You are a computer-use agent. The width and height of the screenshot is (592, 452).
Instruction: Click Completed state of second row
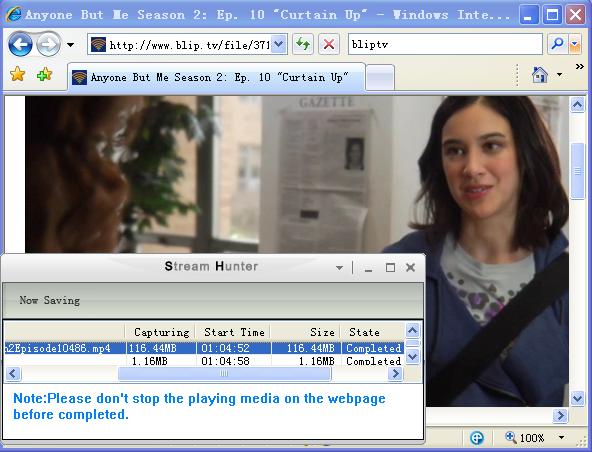[373, 361]
